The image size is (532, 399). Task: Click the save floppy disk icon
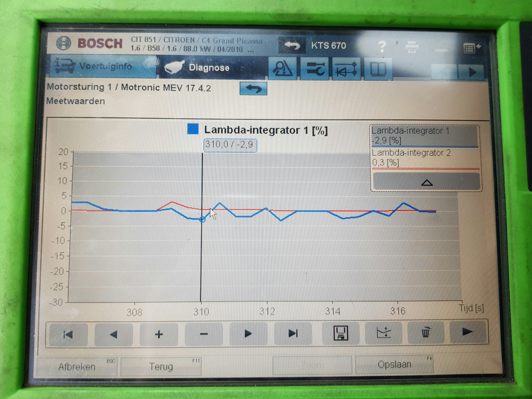tap(341, 333)
